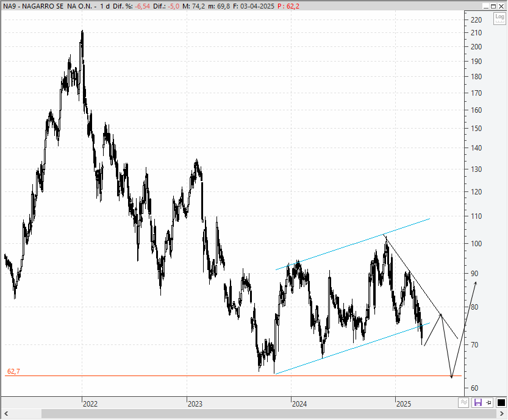
Task: Click the 200 price axis label
Action: 476,46
